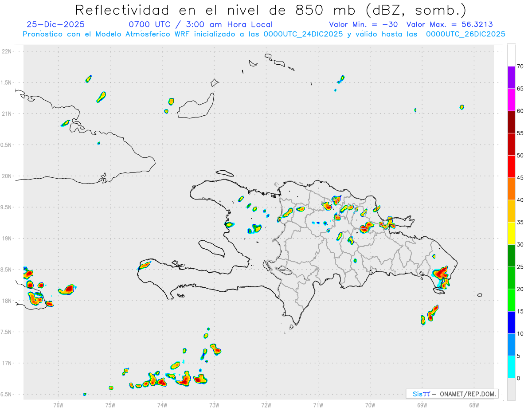The width and height of the screenshot is (532, 411).
Task: Click the '69W' longitude label
Action: [422, 405]
